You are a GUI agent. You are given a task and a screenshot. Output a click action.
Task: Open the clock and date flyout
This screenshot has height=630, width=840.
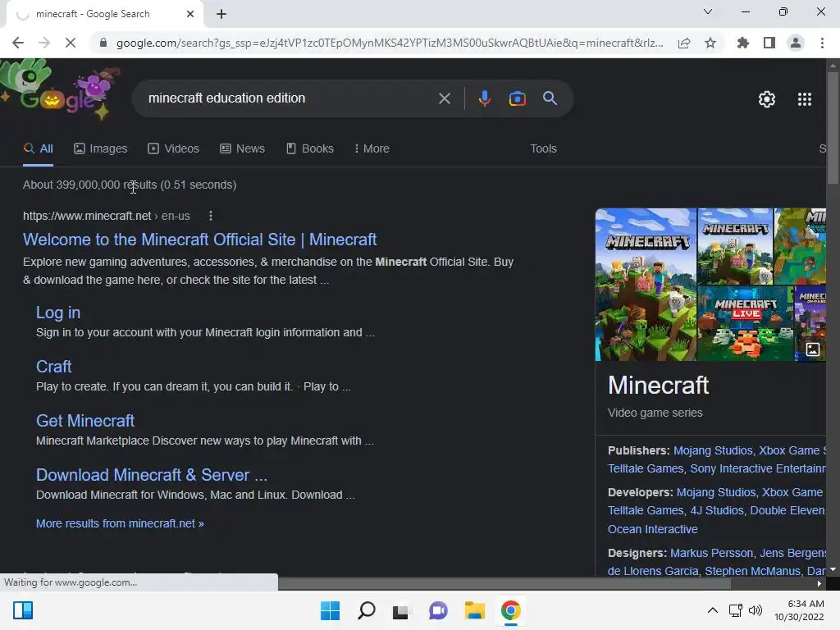pyautogui.click(x=799, y=610)
